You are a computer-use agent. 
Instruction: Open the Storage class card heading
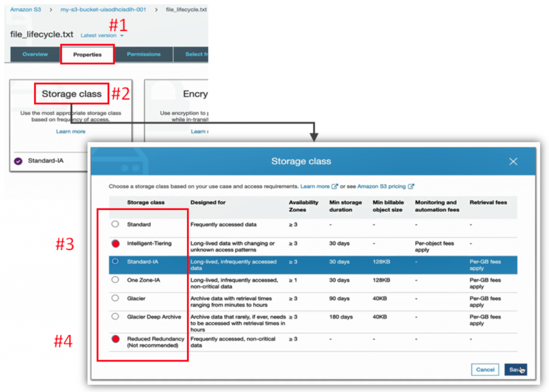[x=71, y=93]
